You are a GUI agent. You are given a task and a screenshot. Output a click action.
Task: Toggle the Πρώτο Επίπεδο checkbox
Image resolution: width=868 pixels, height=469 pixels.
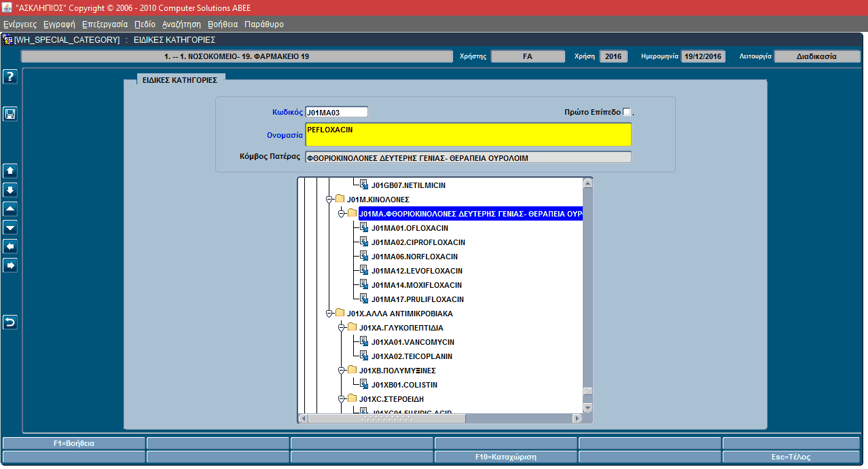pyautogui.click(x=627, y=112)
